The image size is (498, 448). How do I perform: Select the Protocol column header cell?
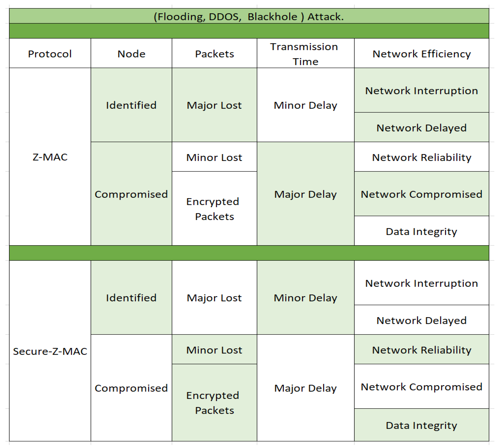click(50, 54)
